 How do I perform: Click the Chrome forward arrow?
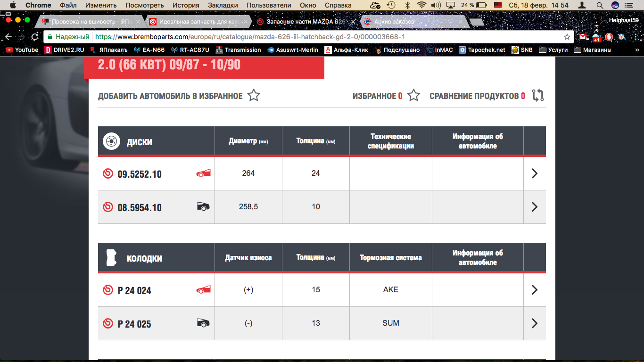point(22,37)
